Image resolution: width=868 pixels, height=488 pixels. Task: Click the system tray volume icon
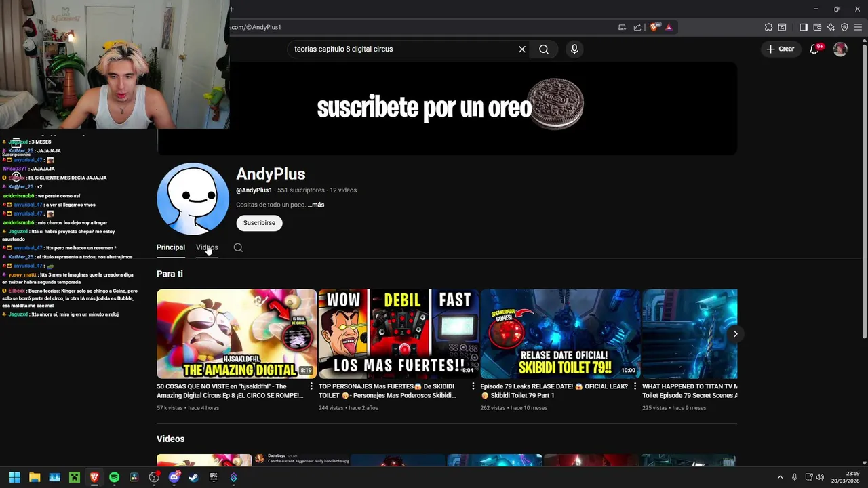tap(820, 477)
